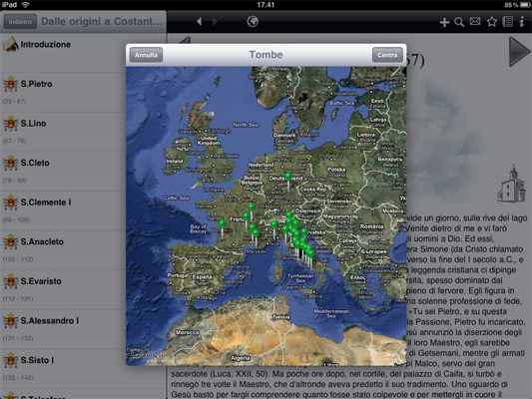Tap the papal emblem beside S.Sisto I
The height and width of the screenshot is (399, 532).
(10, 360)
